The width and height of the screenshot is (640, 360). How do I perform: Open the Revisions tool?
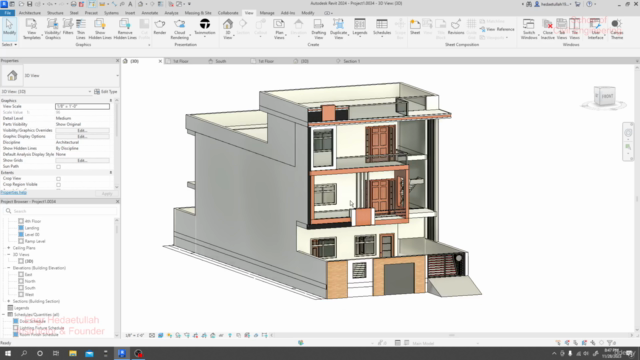[456, 27]
